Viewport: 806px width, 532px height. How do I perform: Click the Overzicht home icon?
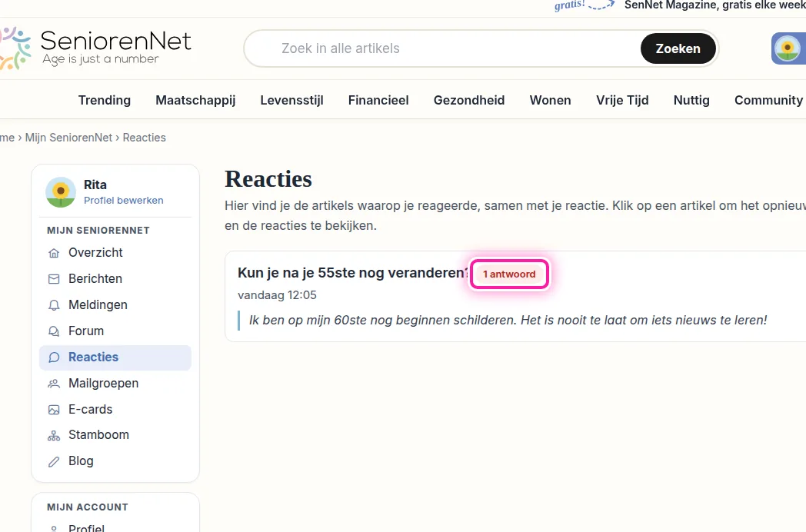(x=54, y=253)
